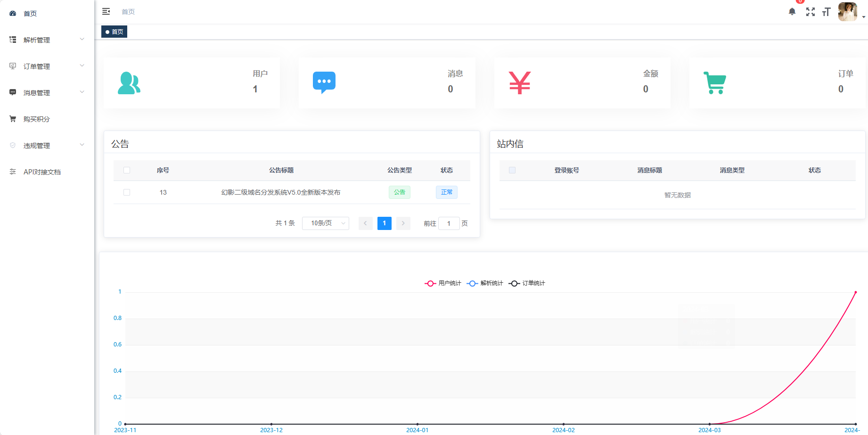Check the select-all box in 公告 table

(127, 170)
